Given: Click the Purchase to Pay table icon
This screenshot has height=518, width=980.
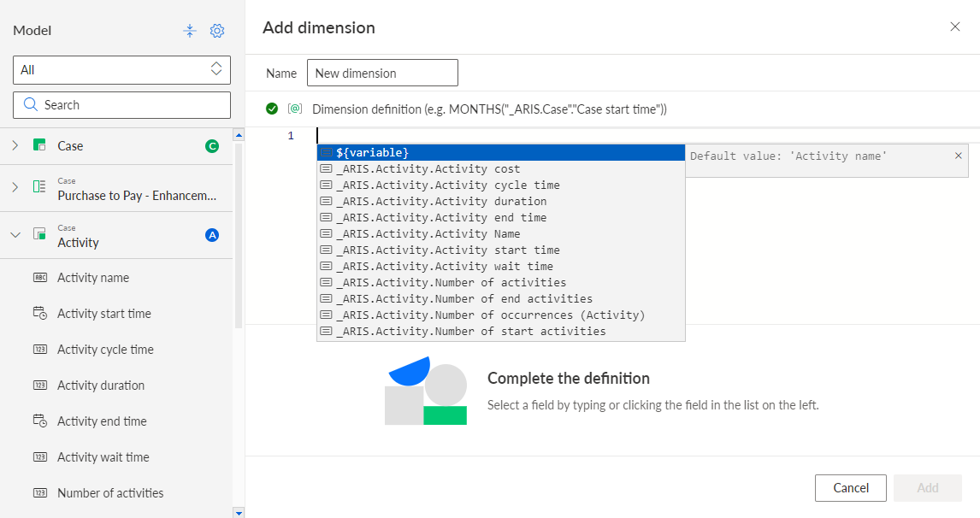Looking at the screenshot, I should pos(39,186).
